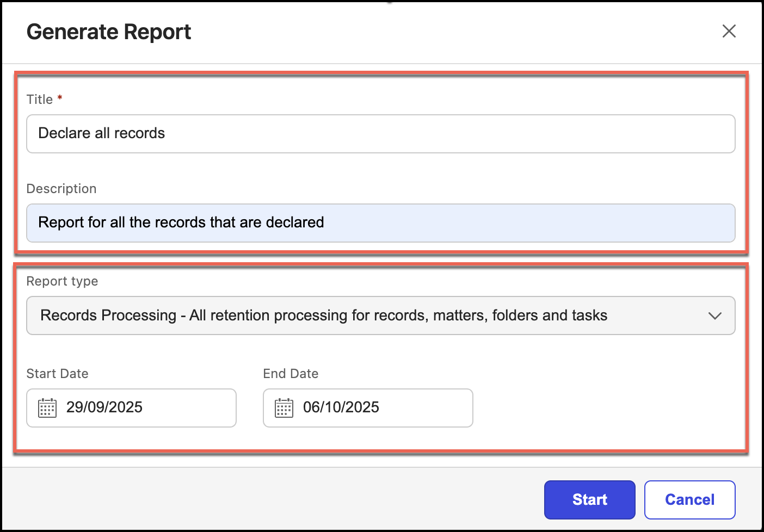Click the chevron arrow in Report type
This screenshot has height=532, width=764.
pos(714,316)
